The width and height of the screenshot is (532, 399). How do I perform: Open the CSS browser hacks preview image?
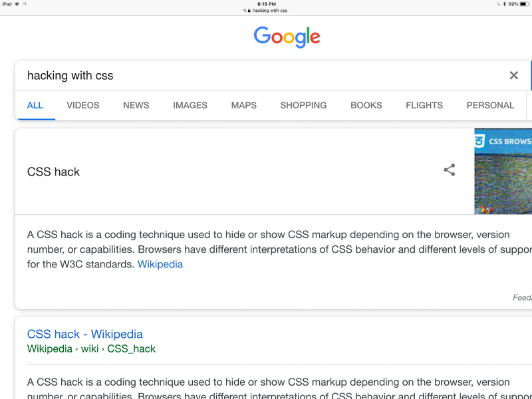point(503,171)
